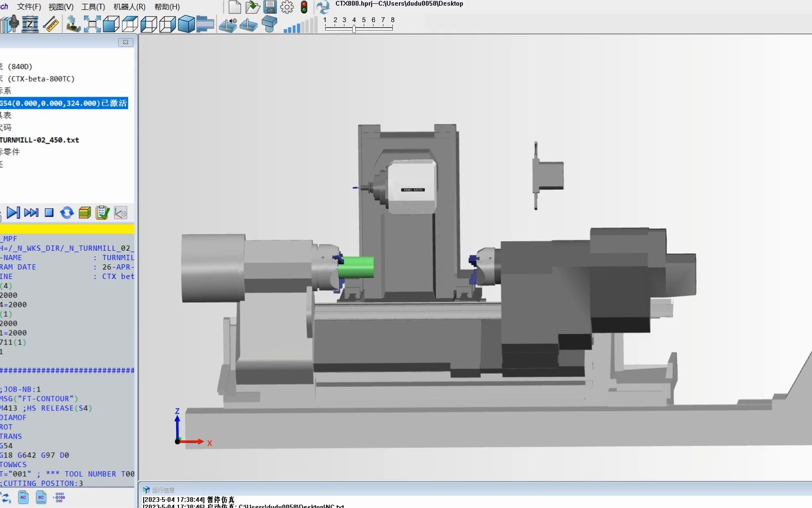Save project with the floppy disk icon
The image size is (812, 508).
[x=270, y=7]
